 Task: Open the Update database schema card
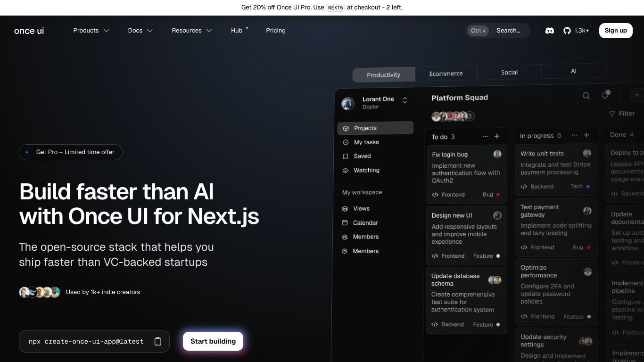click(467, 300)
